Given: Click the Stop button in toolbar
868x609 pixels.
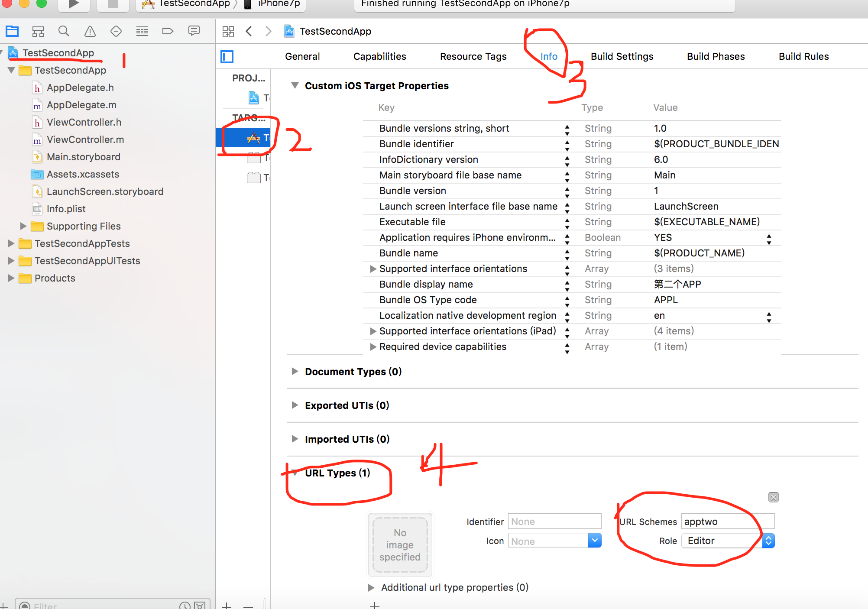Looking at the screenshot, I should click(x=113, y=4).
